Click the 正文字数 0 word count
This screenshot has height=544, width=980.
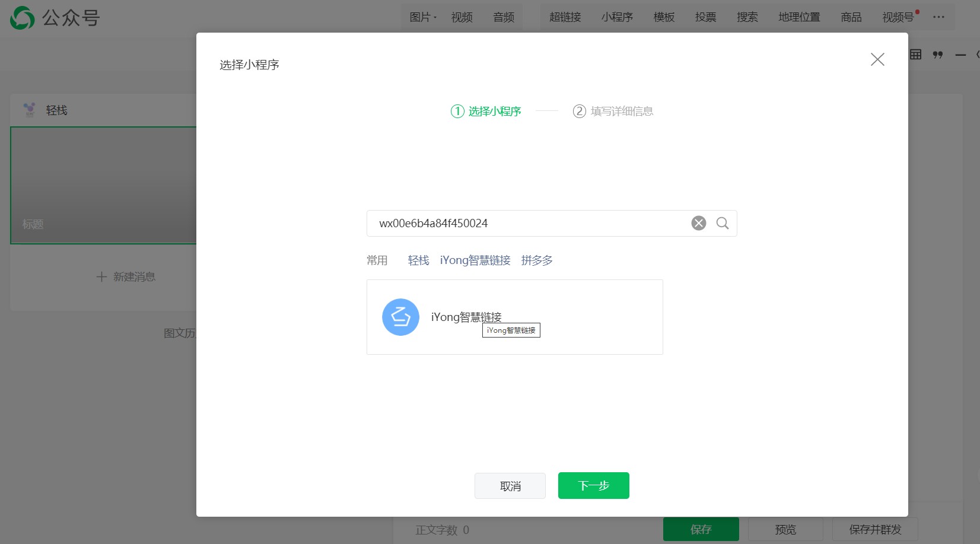tap(443, 530)
